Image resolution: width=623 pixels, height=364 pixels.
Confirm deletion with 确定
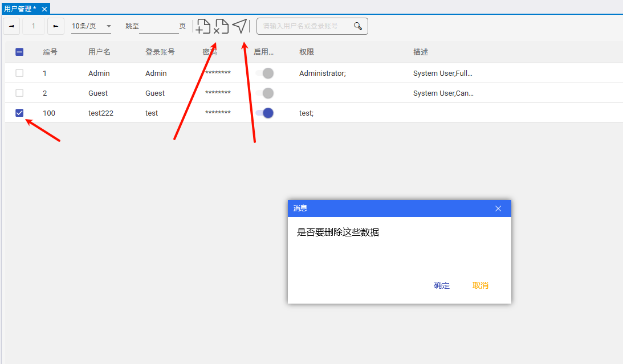click(441, 285)
